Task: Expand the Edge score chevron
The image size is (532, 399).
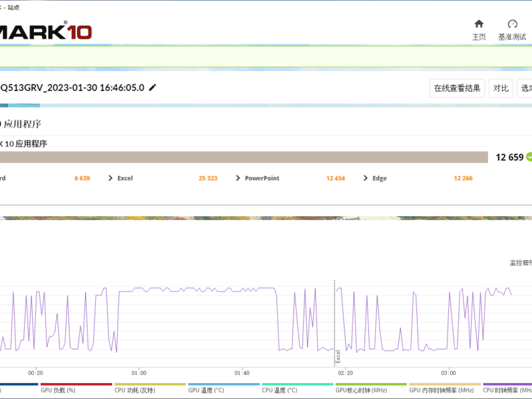Action: click(365, 178)
